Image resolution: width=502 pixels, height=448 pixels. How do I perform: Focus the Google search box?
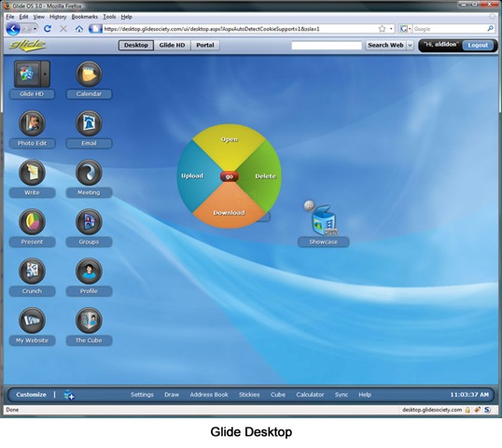point(450,29)
